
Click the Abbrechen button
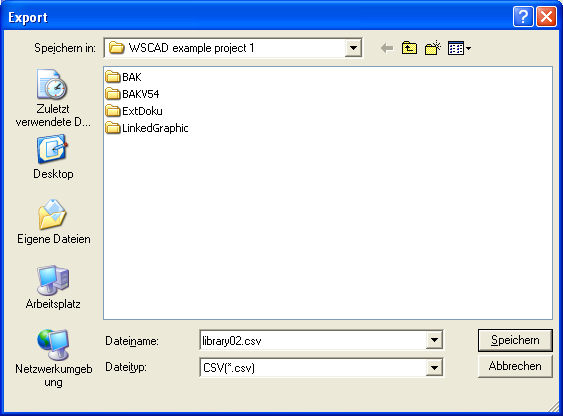point(515,366)
